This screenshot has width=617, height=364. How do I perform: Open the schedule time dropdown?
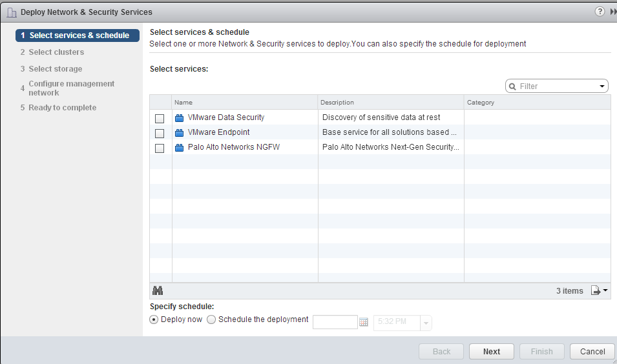click(x=426, y=323)
